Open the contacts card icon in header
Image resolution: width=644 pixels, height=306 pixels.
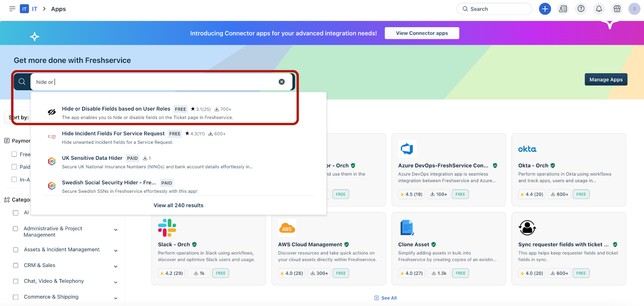click(563, 9)
